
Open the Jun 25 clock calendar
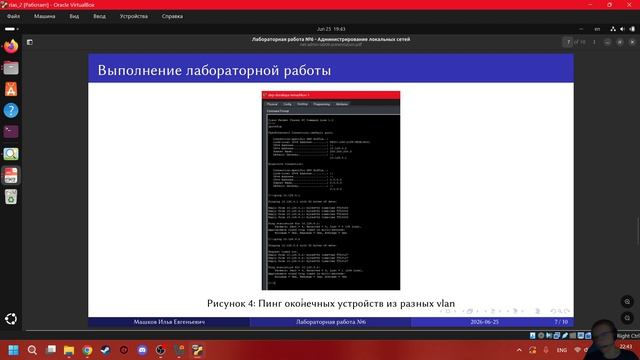click(331, 29)
